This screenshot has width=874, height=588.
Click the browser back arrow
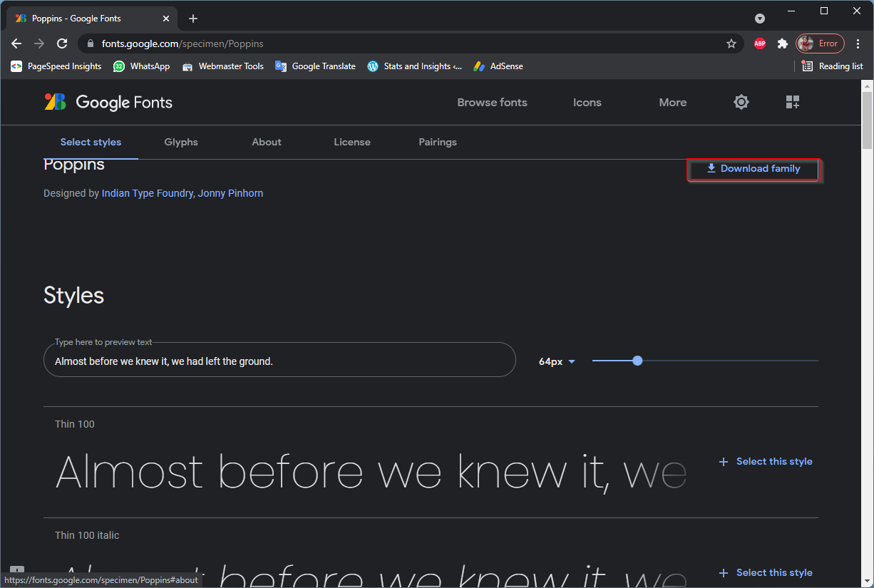click(x=16, y=43)
